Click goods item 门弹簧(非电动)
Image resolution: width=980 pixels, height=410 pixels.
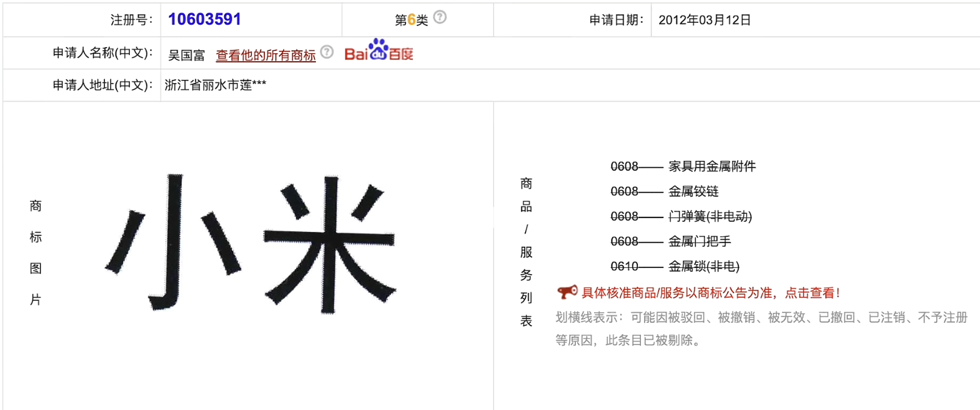(x=710, y=216)
